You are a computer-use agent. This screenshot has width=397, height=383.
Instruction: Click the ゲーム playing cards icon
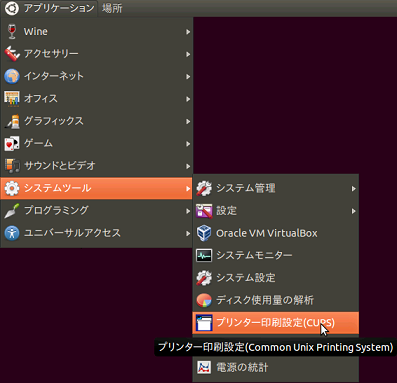click(12, 143)
